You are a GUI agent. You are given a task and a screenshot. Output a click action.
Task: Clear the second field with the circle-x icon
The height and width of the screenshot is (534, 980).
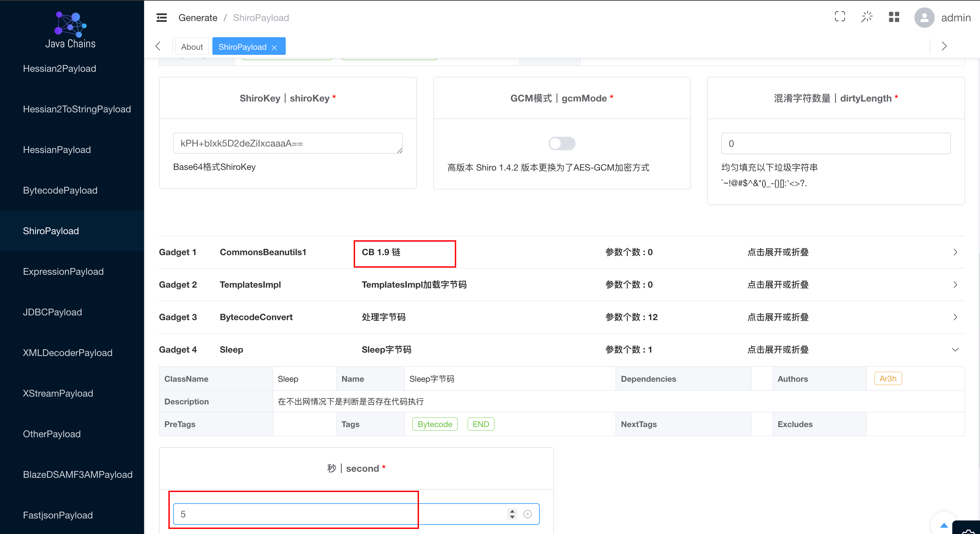[x=528, y=514]
